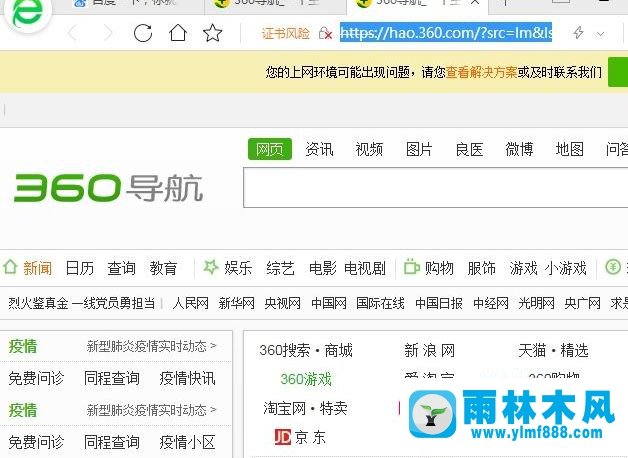
Task: Select the 地图 search tab
Action: [x=569, y=149]
